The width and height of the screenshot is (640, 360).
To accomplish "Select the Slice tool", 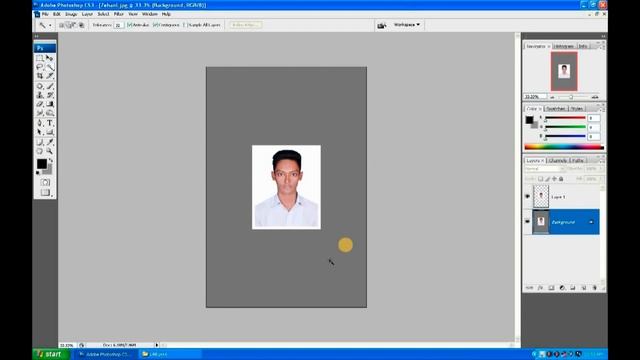I will pyautogui.click(x=50, y=76).
